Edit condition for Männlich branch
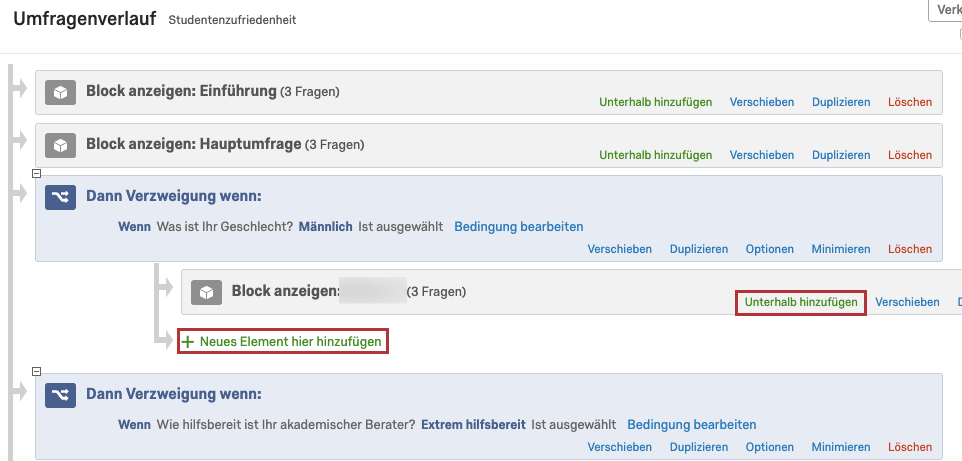The height and width of the screenshot is (461, 962). tap(518, 227)
